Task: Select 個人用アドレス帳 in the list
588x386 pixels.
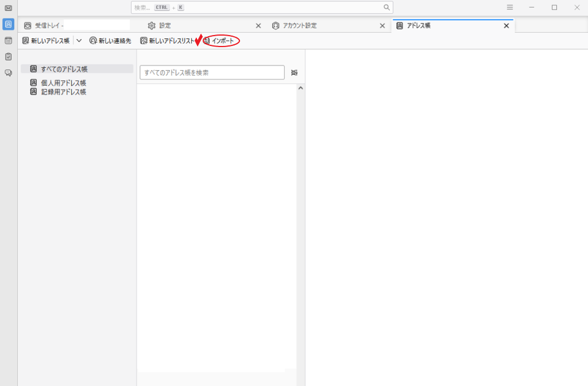Action: coord(63,83)
